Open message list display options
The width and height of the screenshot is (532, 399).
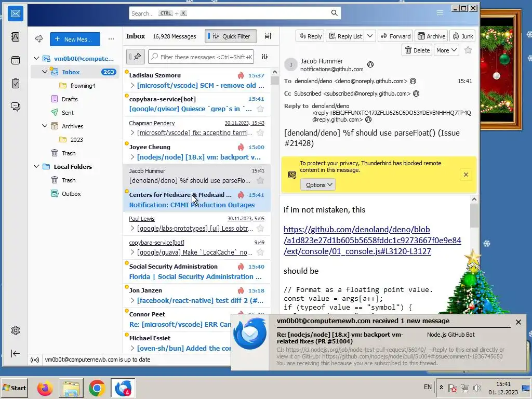click(268, 36)
